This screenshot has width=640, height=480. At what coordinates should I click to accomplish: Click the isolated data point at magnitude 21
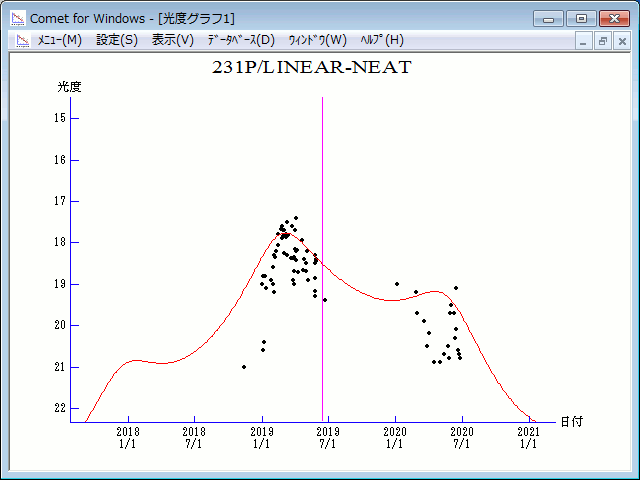coord(244,367)
